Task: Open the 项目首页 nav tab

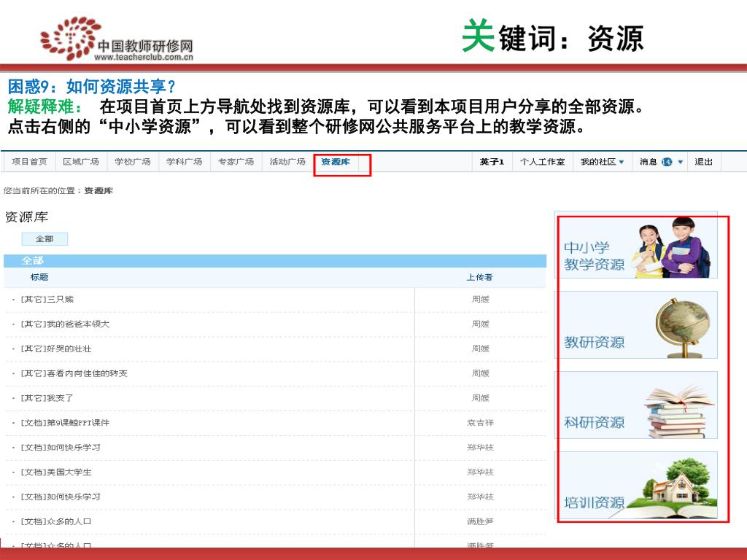Action: 29,162
